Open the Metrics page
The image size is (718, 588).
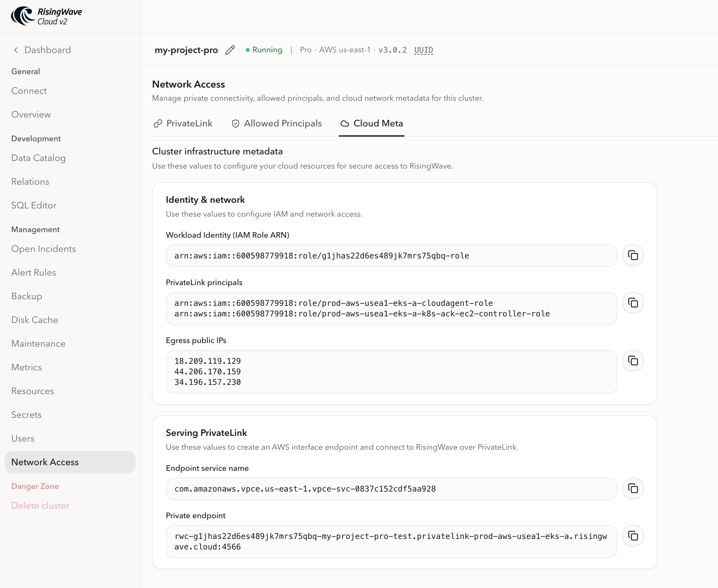pyautogui.click(x=26, y=367)
